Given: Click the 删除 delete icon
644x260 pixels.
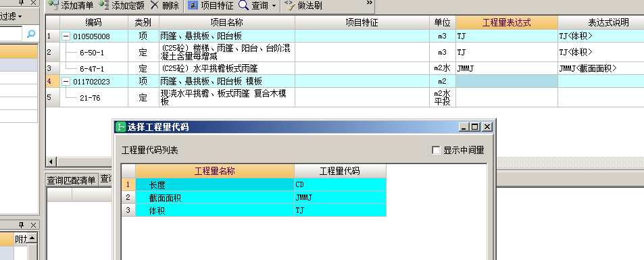Looking at the screenshot, I should tap(155, 5).
